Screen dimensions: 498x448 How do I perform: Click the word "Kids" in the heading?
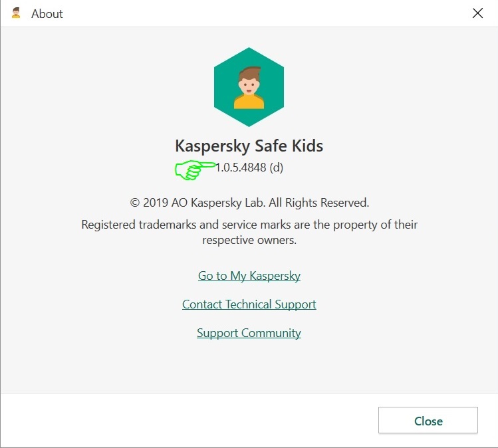[309, 146]
